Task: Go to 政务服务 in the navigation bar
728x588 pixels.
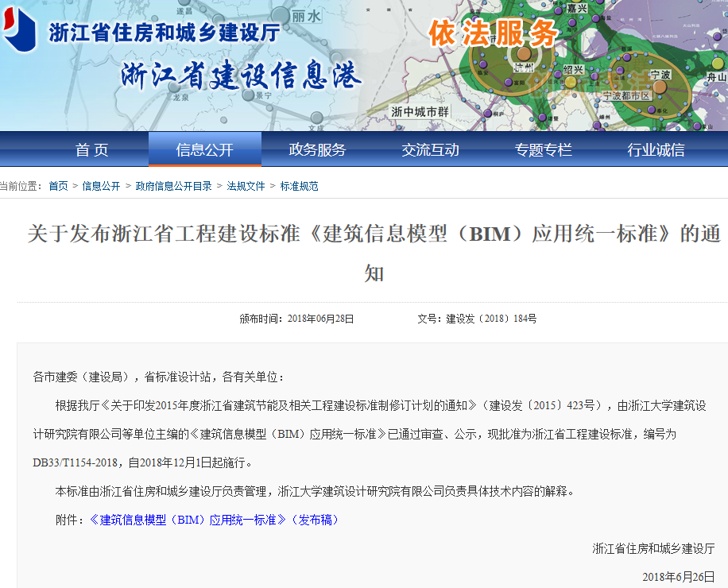Action: pos(317,149)
